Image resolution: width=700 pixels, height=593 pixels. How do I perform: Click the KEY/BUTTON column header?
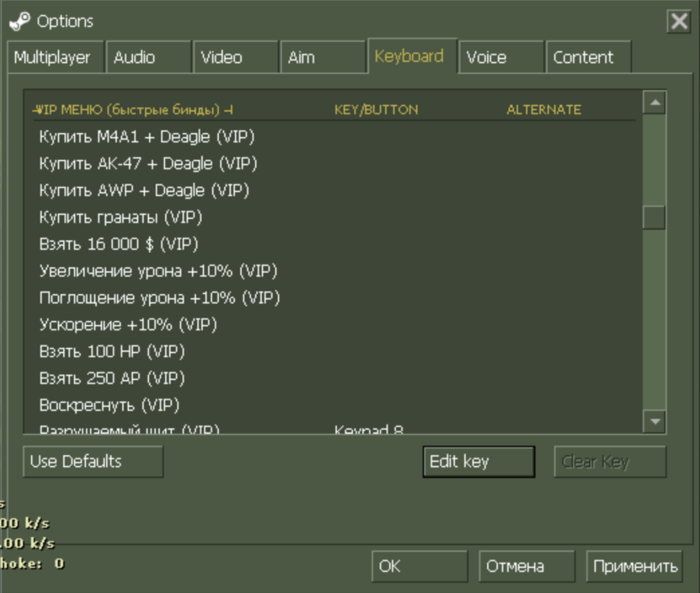tap(376, 110)
